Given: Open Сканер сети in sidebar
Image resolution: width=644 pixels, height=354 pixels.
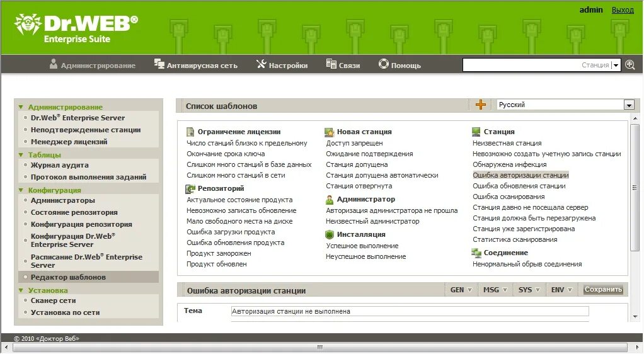Looking at the screenshot, I should coord(53,300).
